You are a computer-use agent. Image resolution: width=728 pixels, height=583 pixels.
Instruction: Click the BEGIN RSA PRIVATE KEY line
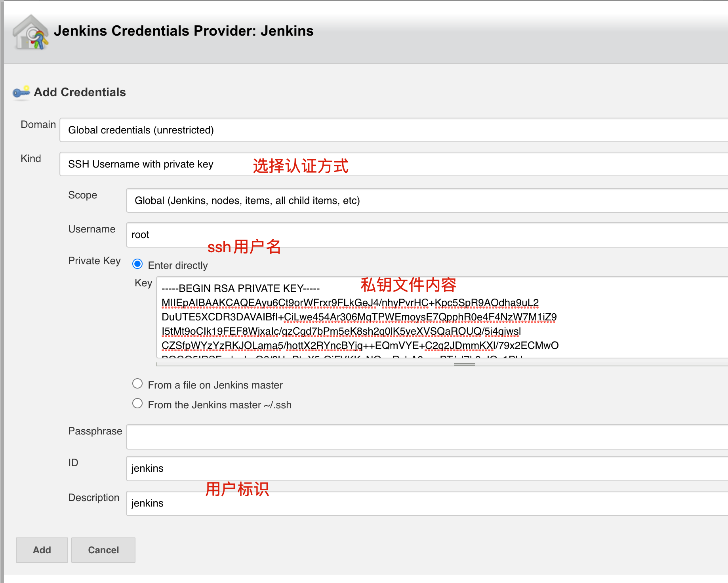tap(240, 288)
